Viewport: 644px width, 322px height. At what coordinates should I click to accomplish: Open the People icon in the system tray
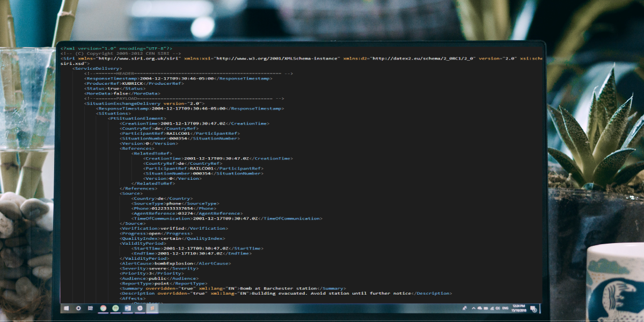pyautogui.click(x=465, y=309)
